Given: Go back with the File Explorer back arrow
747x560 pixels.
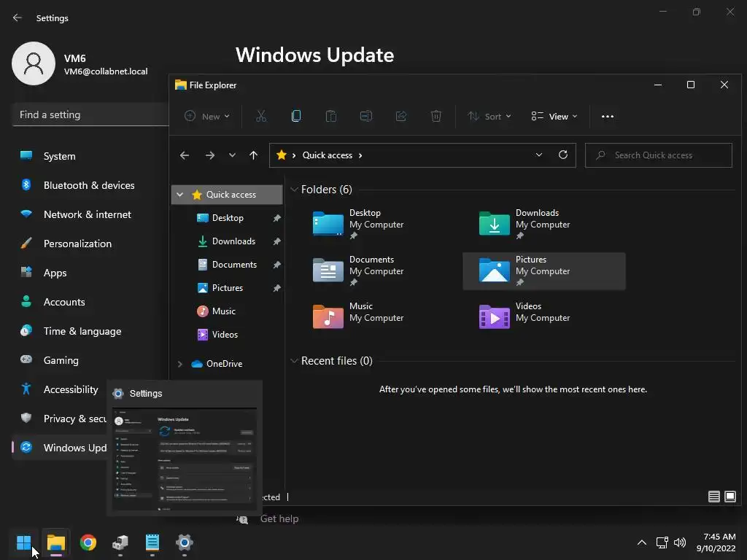Looking at the screenshot, I should (185, 155).
